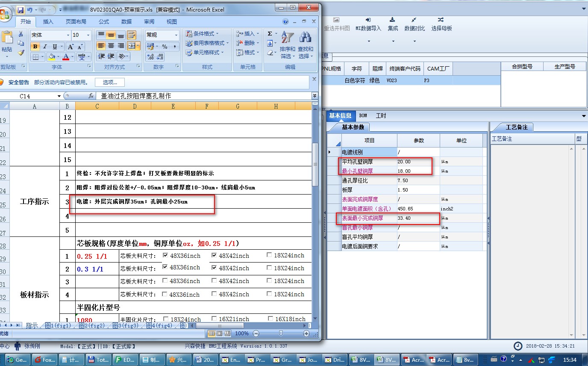Check 18X24inch box in 0.3 1/1 row
The image size is (588, 366).
click(x=269, y=268)
